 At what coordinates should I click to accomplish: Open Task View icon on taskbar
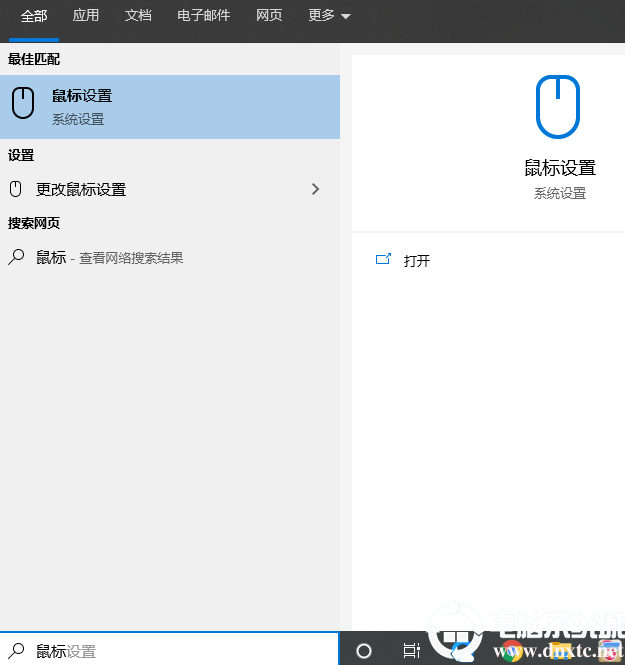coord(411,651)
